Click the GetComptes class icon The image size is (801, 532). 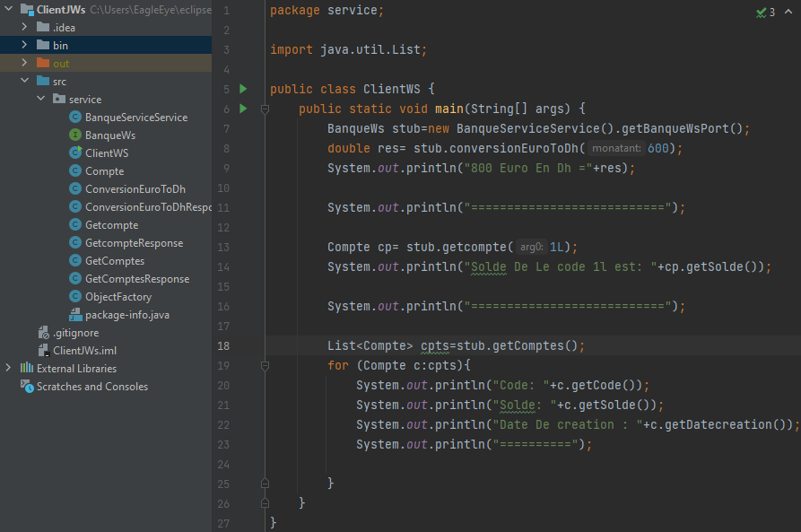pyautogui.click(x=75, y=261)
